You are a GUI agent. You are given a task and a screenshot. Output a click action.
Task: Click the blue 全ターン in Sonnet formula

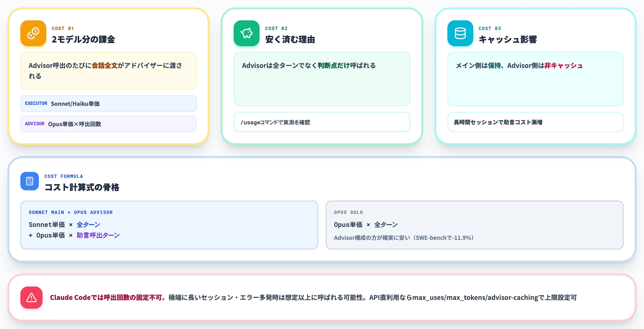(89, 224)
